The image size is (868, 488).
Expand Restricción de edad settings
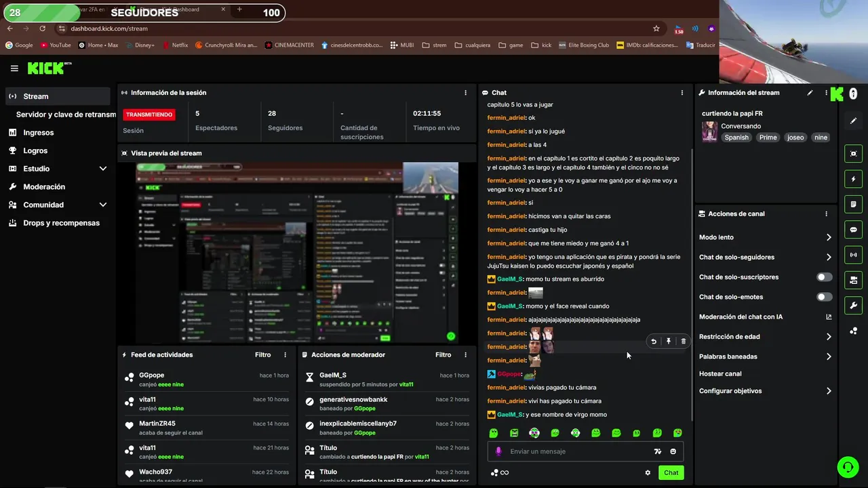coord(829,337)
